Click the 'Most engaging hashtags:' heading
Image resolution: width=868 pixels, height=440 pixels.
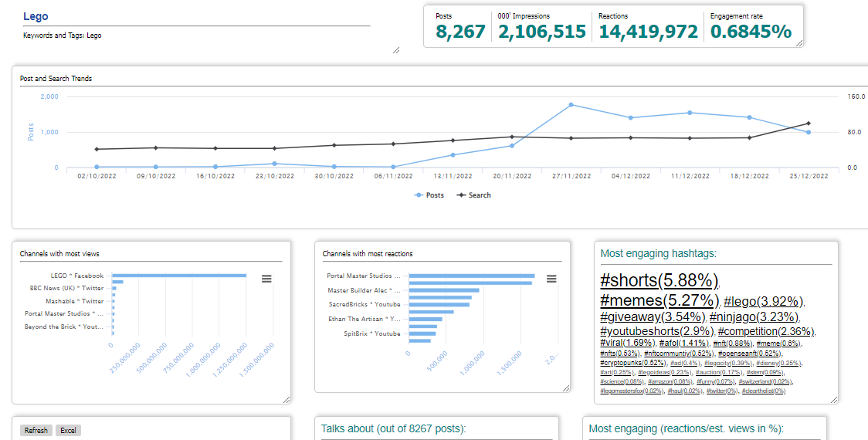658,254
